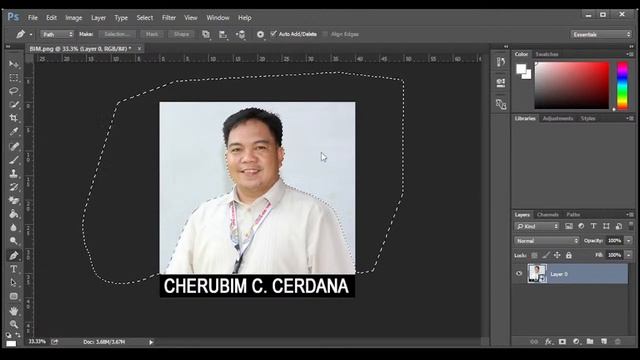Viewport: 640px width, 360px height.
Task: Open the layer Kind filter dropdown
Action: (536, 226)
